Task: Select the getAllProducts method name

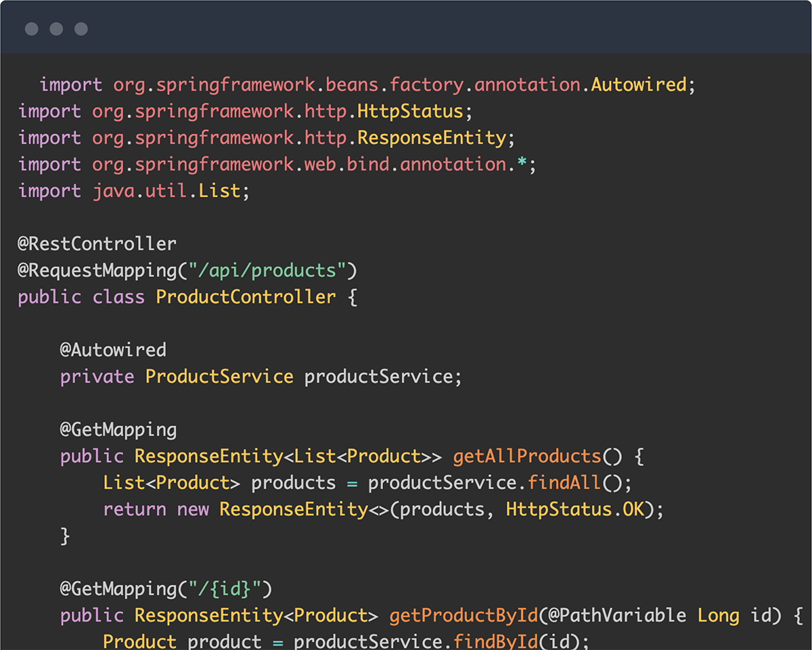Action: click(527, 457)
